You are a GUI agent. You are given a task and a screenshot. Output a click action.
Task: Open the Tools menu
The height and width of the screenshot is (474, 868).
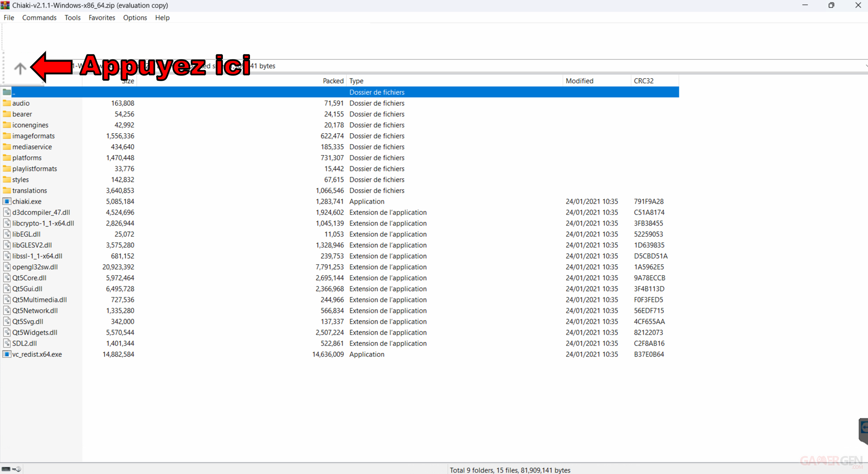pos(73,18)
